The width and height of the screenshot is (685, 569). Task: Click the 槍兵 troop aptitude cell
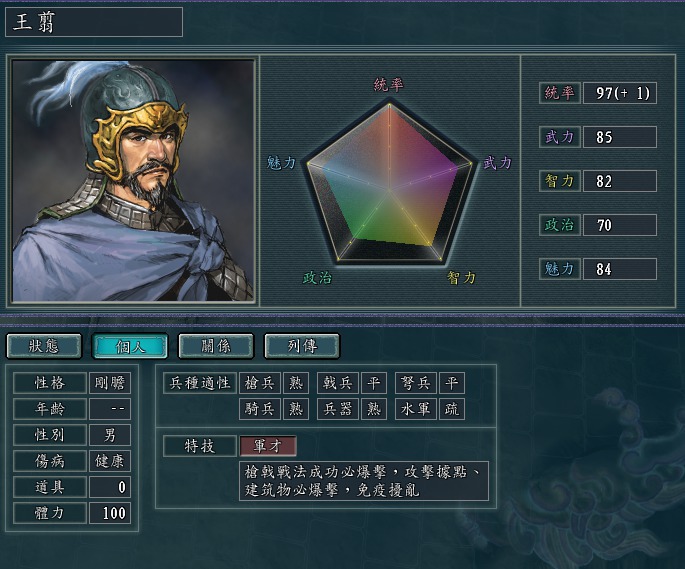(259, 383)
